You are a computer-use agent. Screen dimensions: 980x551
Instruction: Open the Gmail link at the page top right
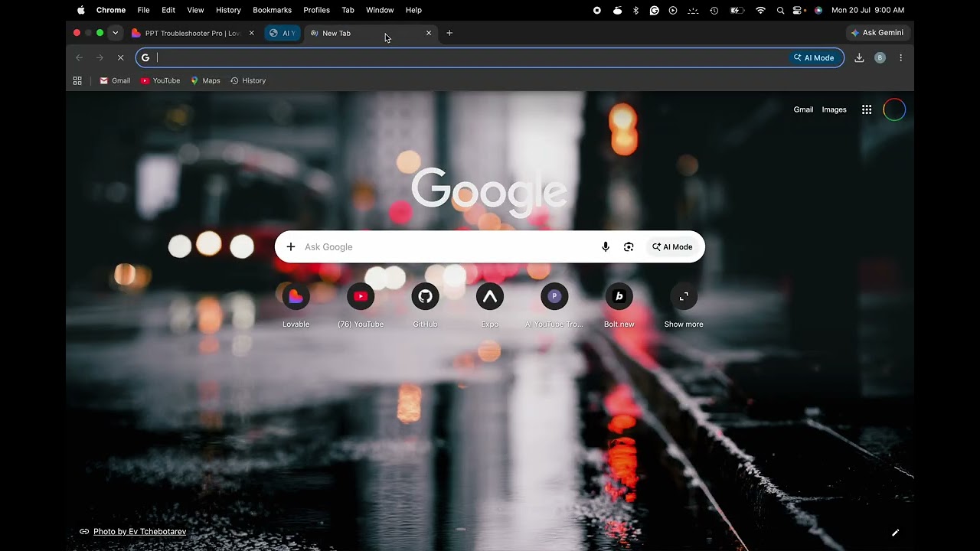pyautogui.click(x=803, y=109)
